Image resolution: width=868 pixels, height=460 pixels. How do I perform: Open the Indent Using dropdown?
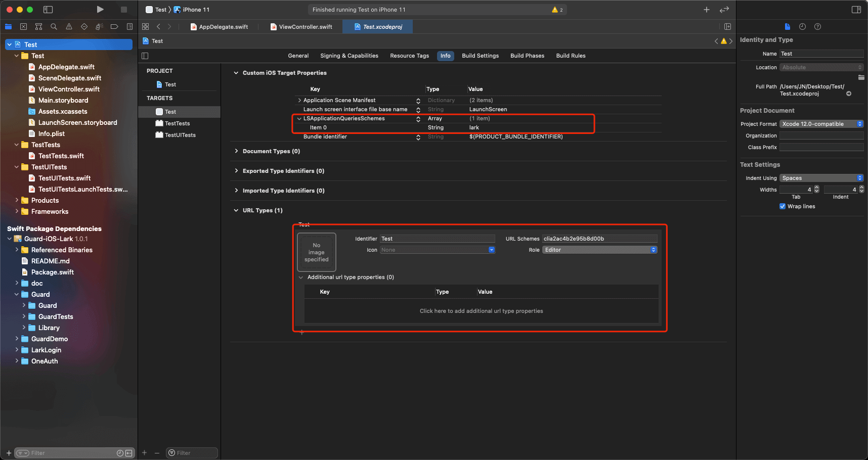[821, 178]
